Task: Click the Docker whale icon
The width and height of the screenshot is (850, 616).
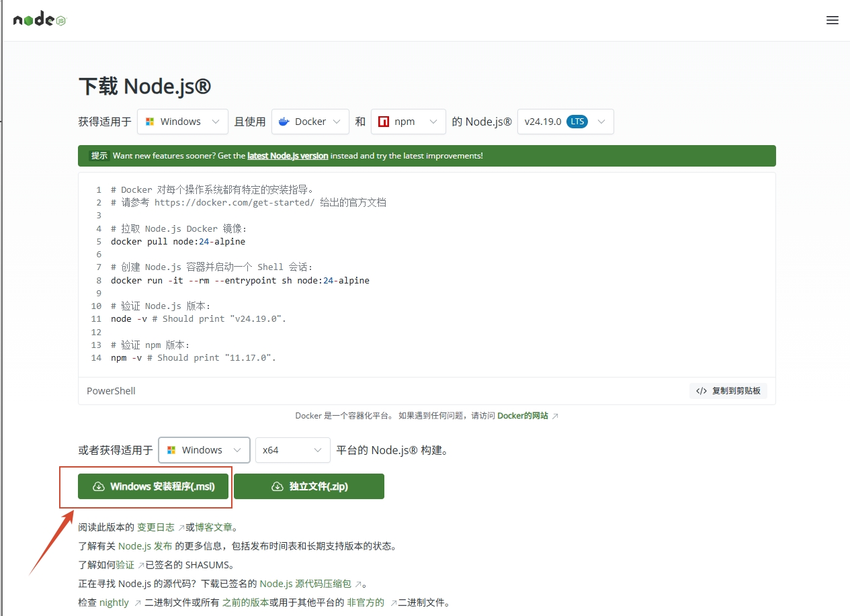Action: tap(284, 122)
